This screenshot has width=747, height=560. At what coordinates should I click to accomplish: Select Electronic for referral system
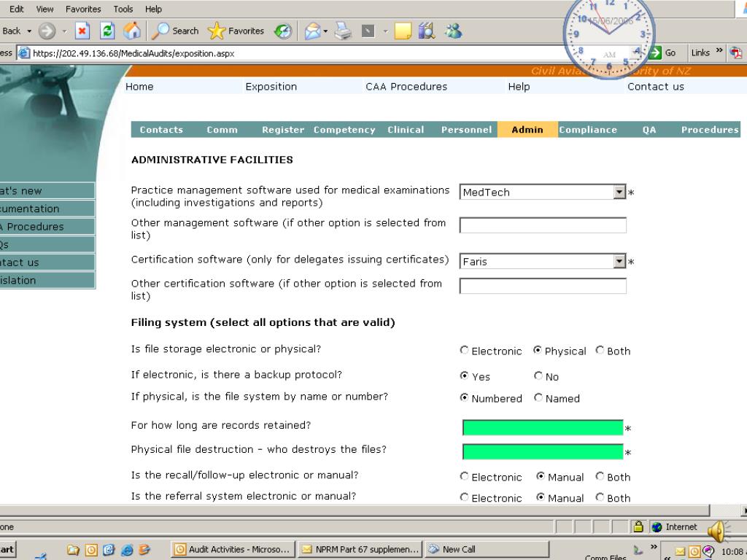coord(464,497)
